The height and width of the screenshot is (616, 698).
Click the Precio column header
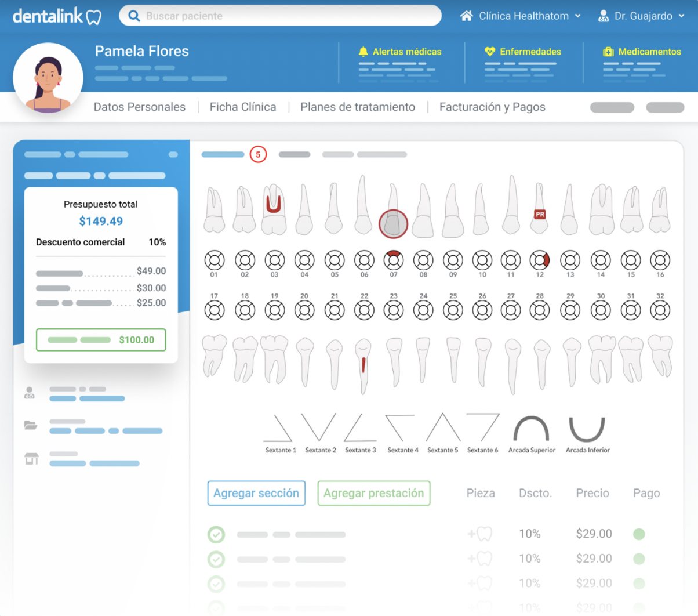point(592,493)
